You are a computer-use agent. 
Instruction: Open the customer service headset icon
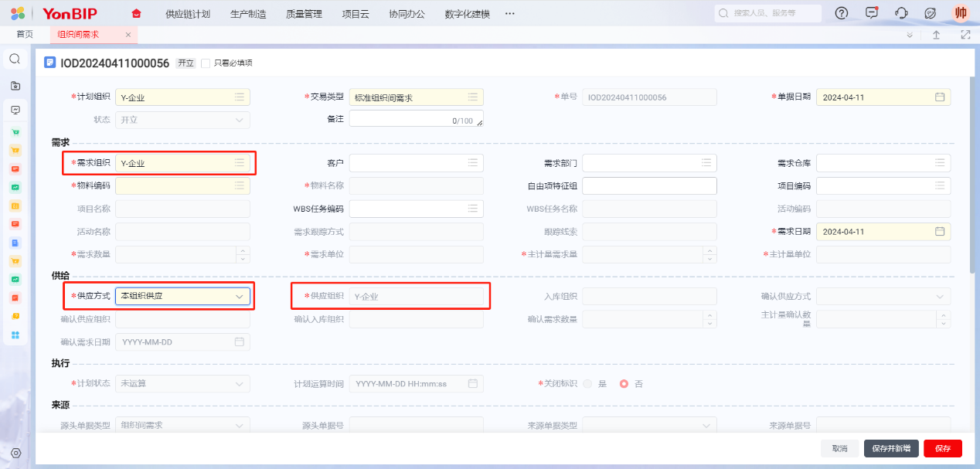pos(901,13)
